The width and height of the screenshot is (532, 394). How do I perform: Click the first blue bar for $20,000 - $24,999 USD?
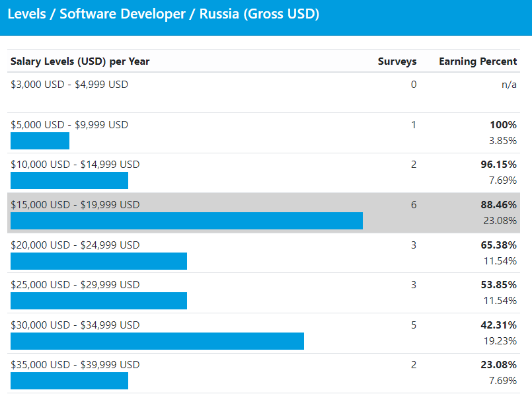[98, 261]
